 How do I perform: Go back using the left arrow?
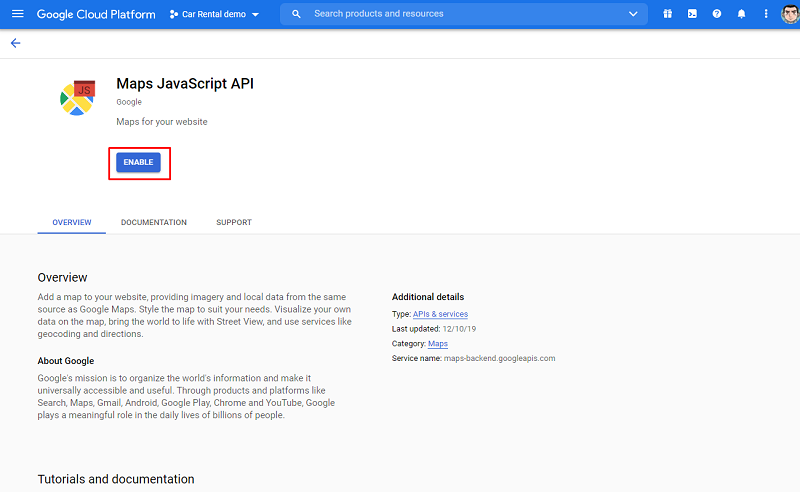pos(15,43)
